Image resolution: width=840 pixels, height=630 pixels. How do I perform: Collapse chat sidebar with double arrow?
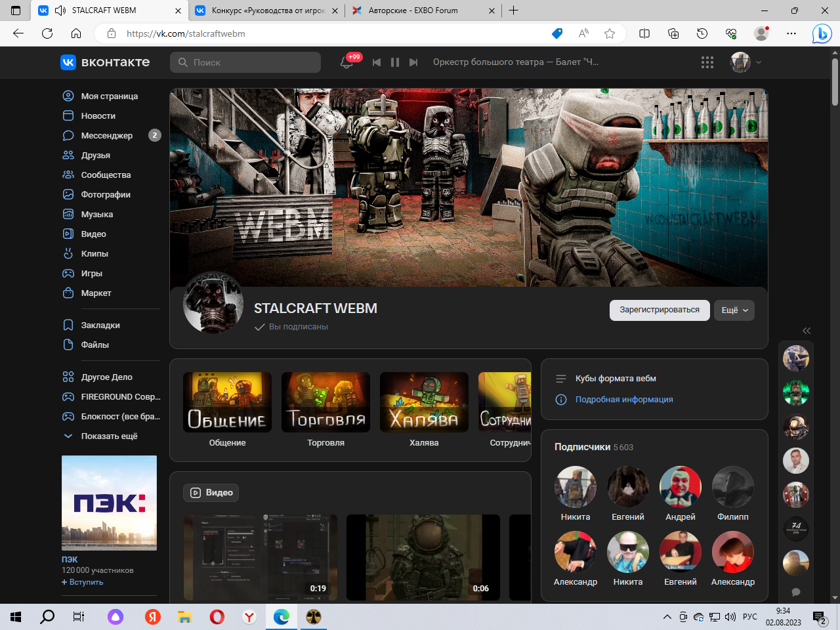pos(807,331)
